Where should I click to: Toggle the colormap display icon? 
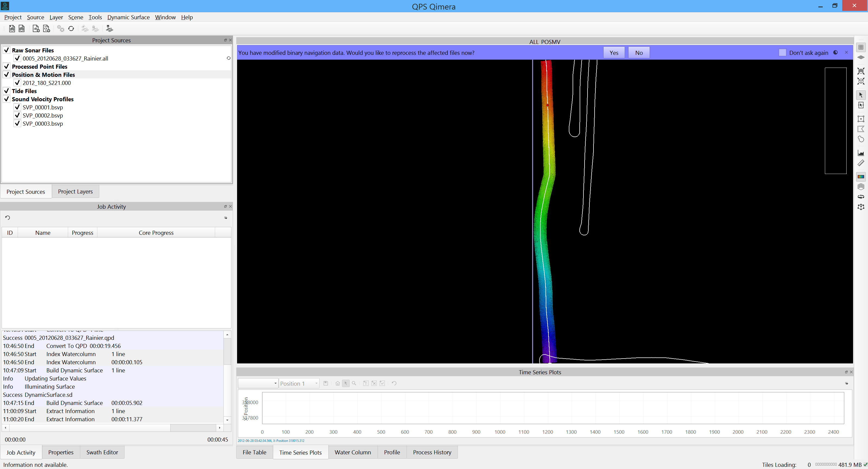[861, 177]
